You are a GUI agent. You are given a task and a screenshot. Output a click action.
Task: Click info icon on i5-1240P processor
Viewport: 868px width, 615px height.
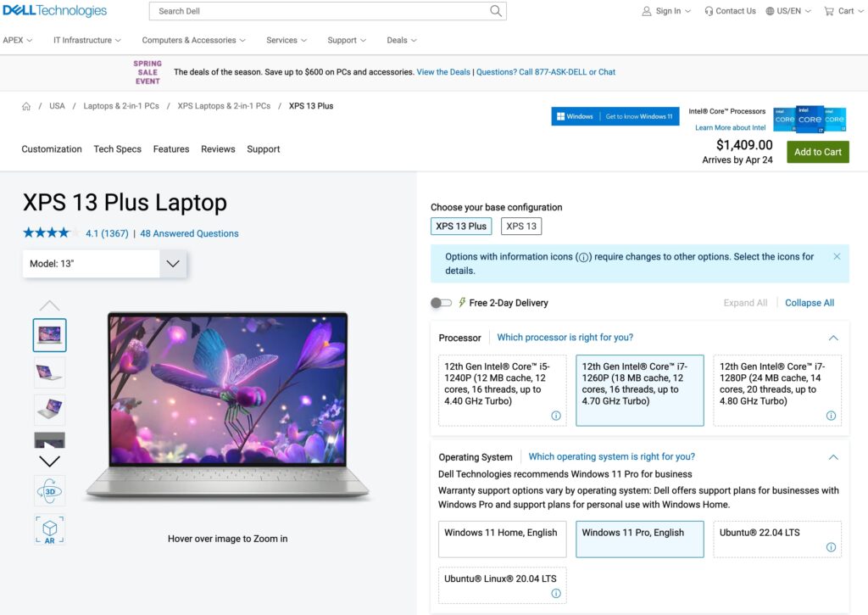coord(556,416)
